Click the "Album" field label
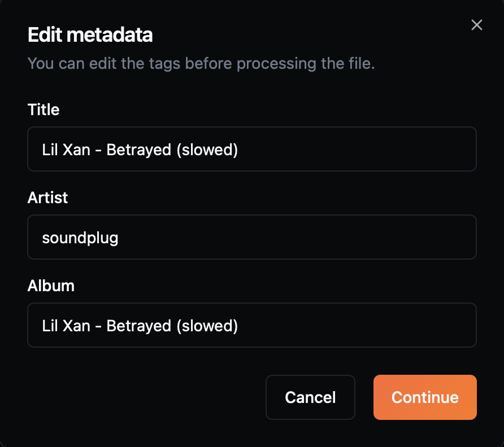 click(51, 286)
